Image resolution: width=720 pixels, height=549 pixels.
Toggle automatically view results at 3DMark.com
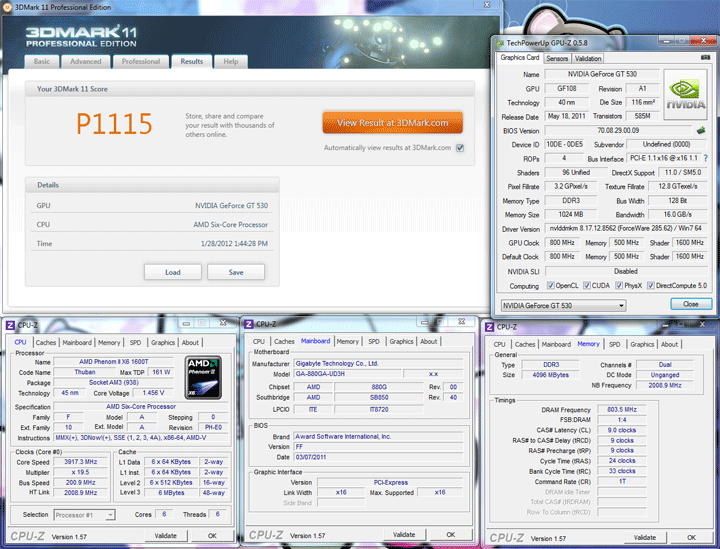tap(460, 148)
